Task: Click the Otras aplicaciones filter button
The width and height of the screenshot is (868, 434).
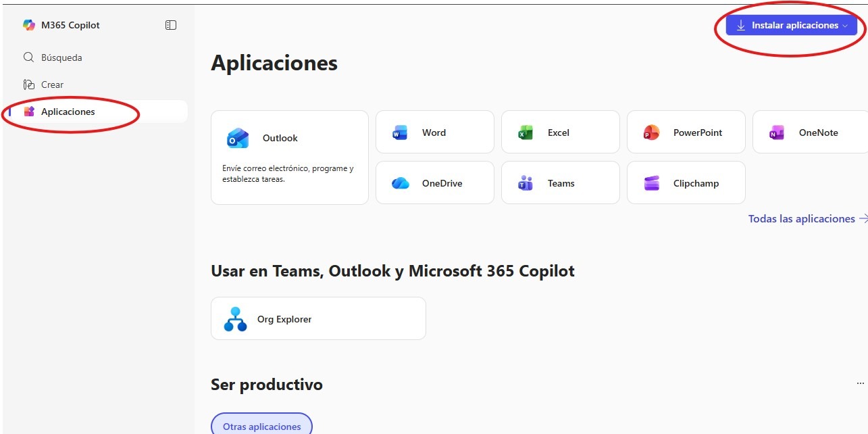Action: pos(261,426)
